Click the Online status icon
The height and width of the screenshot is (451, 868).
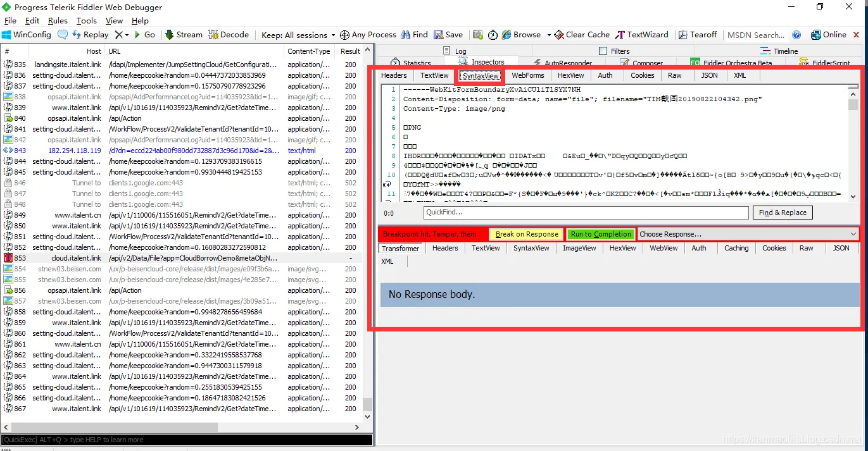[815, 35]
